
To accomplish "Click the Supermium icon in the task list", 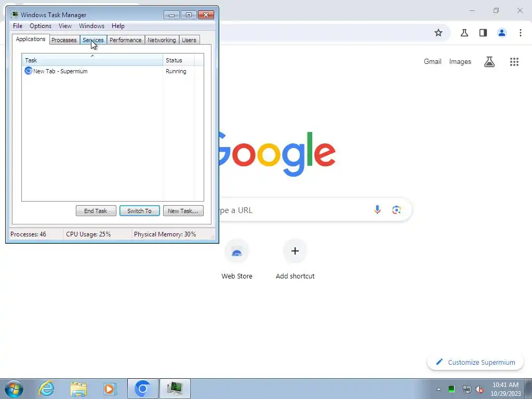I will [29, 71].
